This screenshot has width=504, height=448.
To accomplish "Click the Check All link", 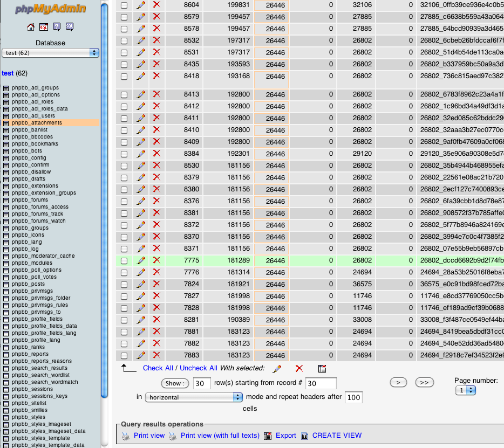I will point(158,368).
